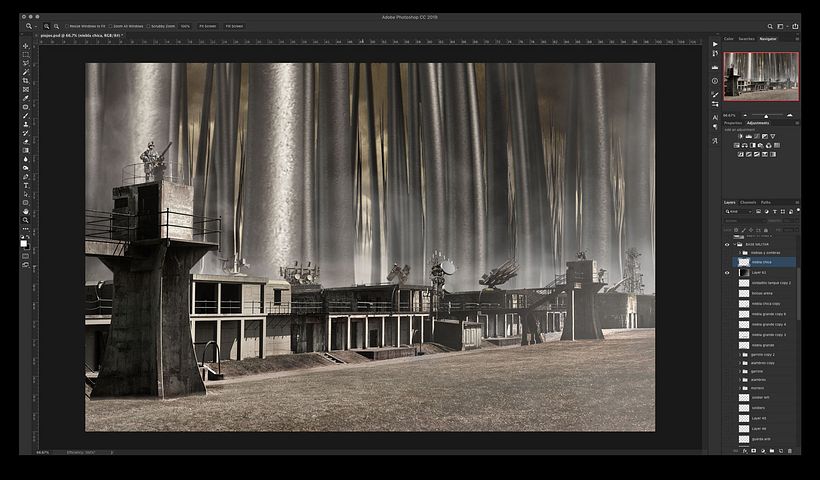Viewport: 820px width, 480px height.
Task: Select the Crop tool
Action: click(x=26, y=81)
